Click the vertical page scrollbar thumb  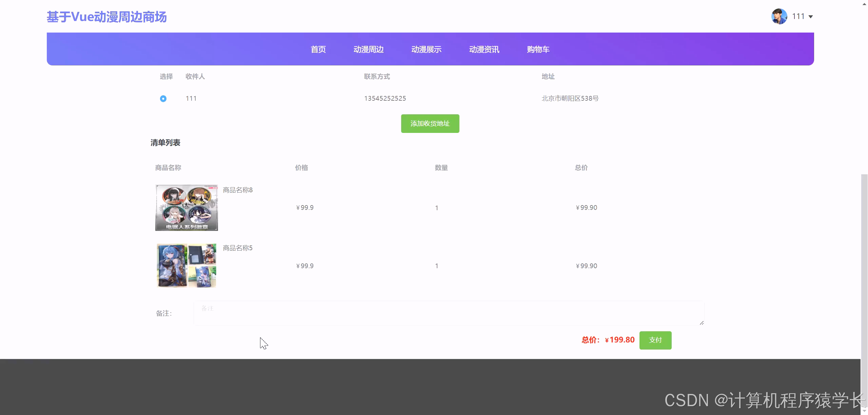864,290
